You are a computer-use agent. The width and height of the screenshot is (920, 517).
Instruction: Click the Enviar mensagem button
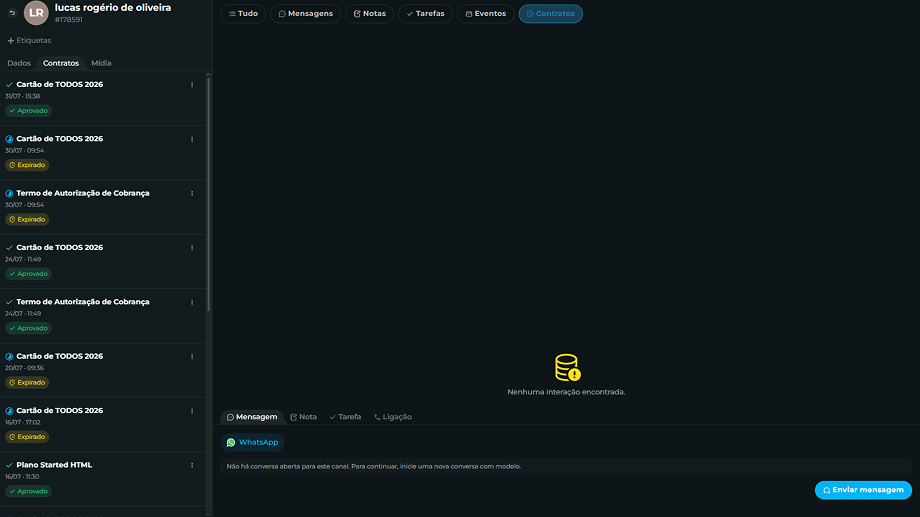click(x=863, y=490)
